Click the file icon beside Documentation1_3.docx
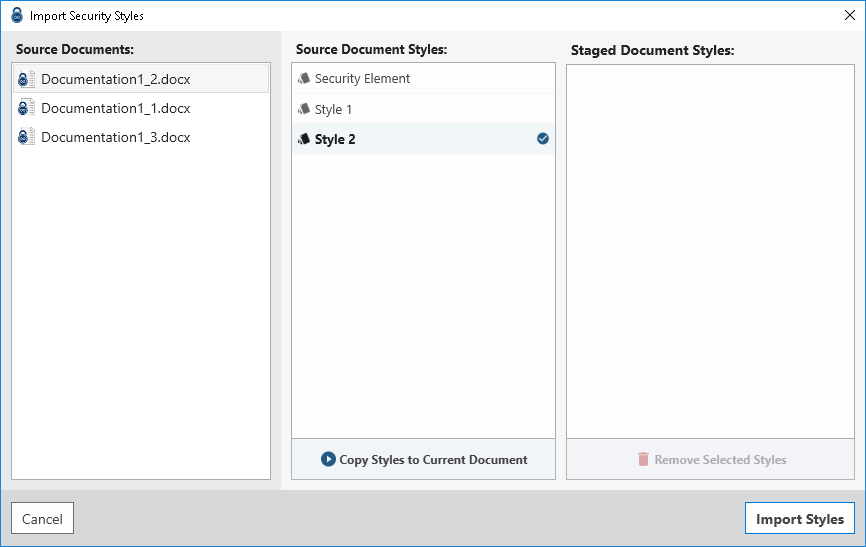The height and width of the screenshot is (547, 866). (x=26, y=137)
